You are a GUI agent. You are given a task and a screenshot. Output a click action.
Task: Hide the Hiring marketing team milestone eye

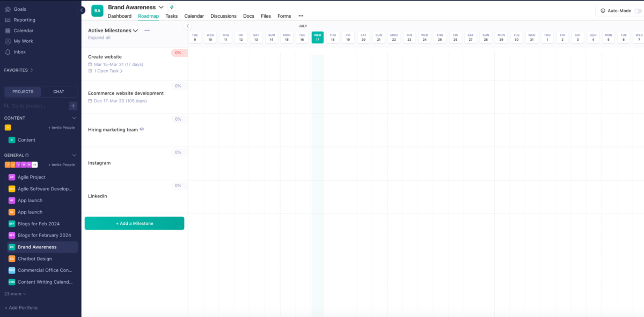pyautogui.click(x=141, y=129)
